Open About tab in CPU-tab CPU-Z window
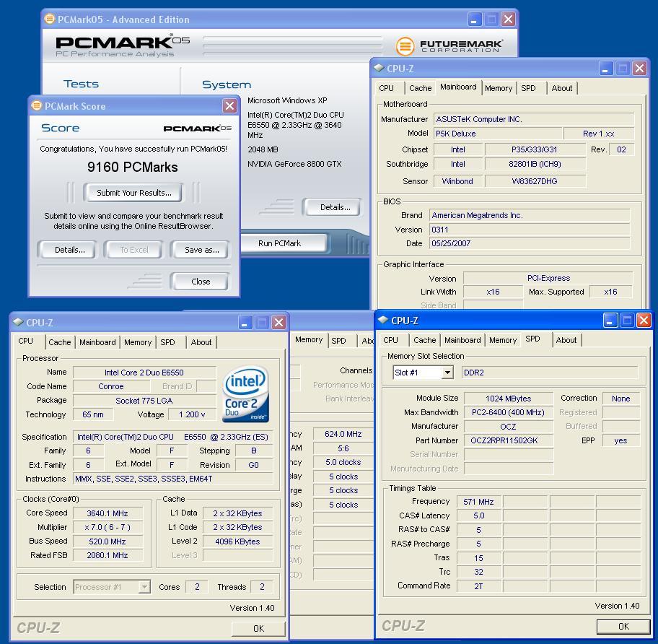This screenshot has height=644, width=658. click(201, 342)
